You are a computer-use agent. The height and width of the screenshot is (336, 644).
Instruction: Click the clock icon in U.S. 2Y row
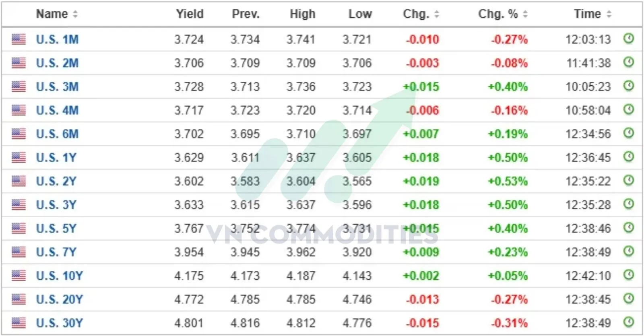628,180
